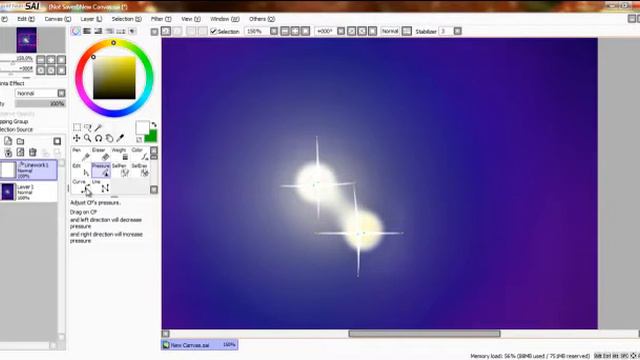Zoom out with the minus toolbar button
This screenshot has height=360, width=640.
click(x=285, y=31)
